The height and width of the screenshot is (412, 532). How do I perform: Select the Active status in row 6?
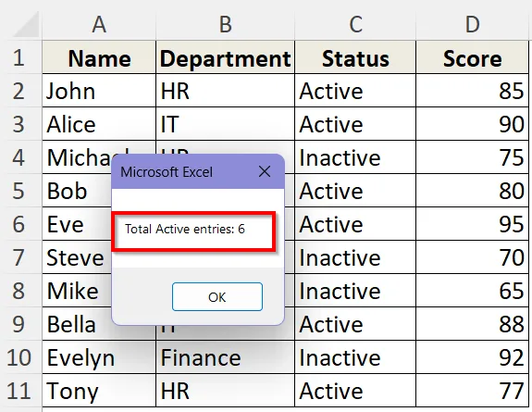click(x=355, y=224)
